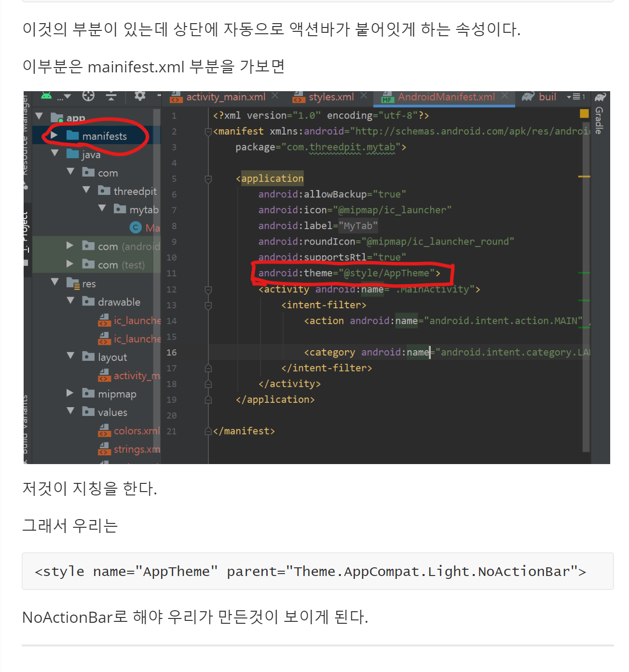Open the Build Variants side tab
Viewport: 629px width, 672px height.
click(x=26, y=429)
